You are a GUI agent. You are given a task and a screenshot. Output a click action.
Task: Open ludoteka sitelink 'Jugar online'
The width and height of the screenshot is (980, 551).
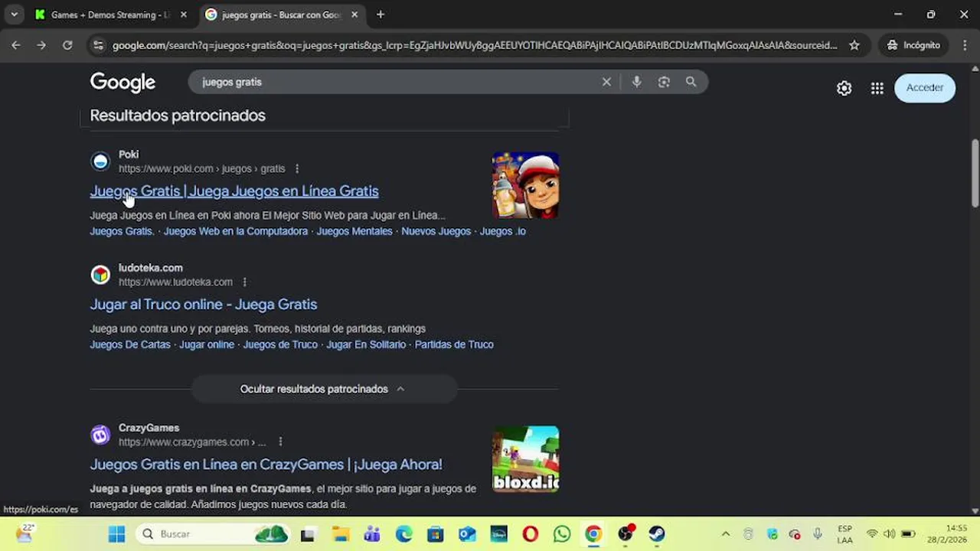(x=207, y=344)
